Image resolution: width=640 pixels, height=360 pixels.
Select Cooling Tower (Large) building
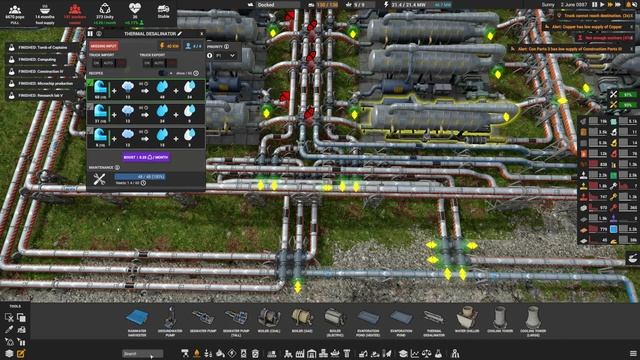(533, 321)
